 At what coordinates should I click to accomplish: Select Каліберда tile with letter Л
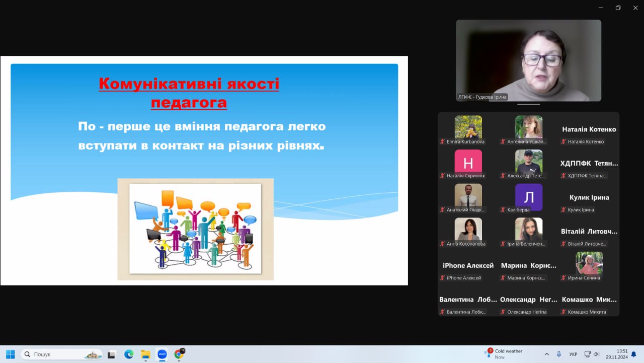(x=528, y=198)
